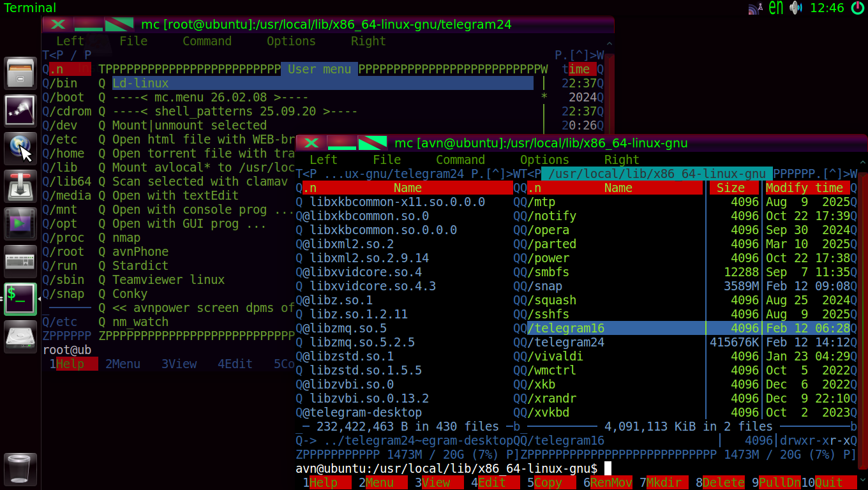Open the hard disk drive dock icon
The height and width of the screenshot is (490, 868).
pyautogui.click(x=20, y=337)
